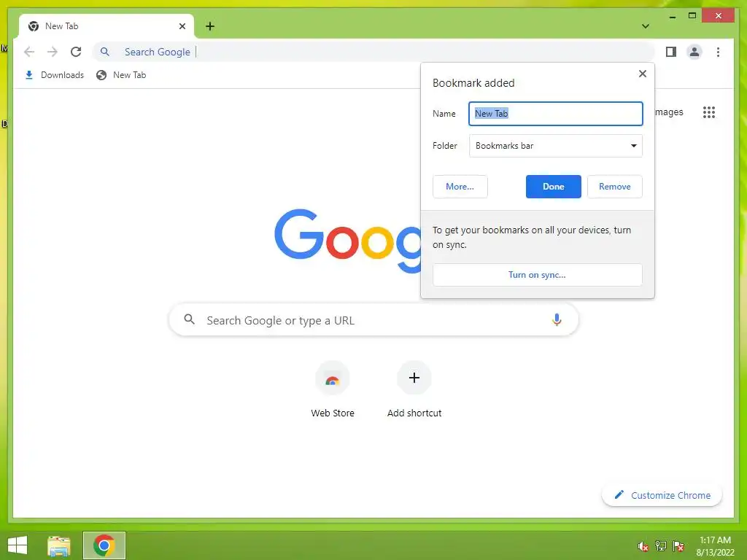The width and height of the screenshot is (747, 560).
Task: Open the Downloads bookmark
Action: point(54,75)
